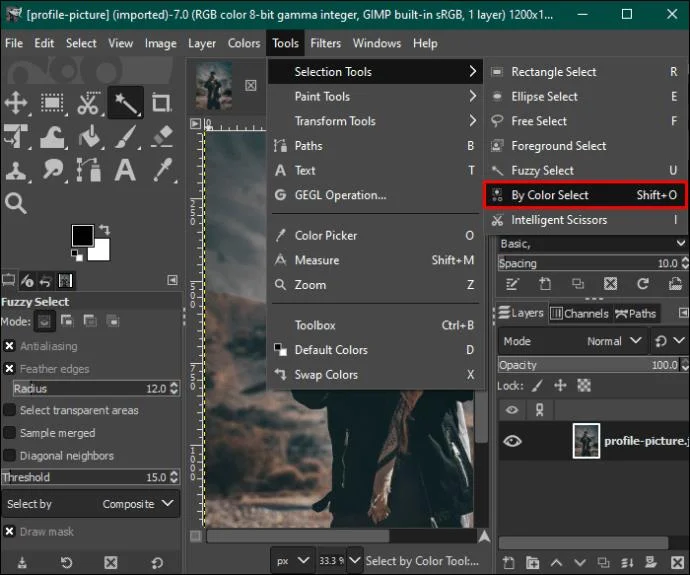Choose Measure from Tools menu
Viewport: 690px width, 575px height.
click(x=376, y=260)
